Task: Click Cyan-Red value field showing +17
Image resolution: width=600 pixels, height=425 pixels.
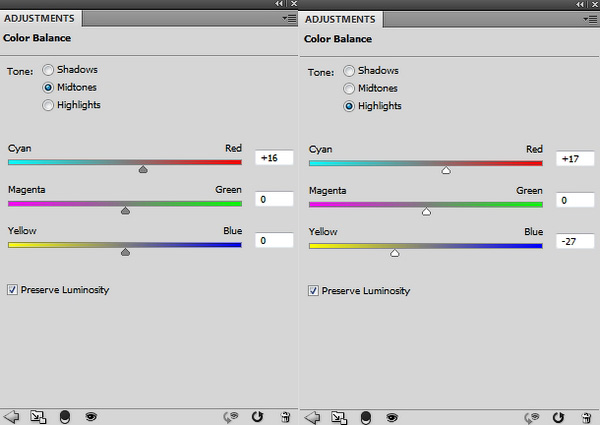Action: click(x=575, y=159)
